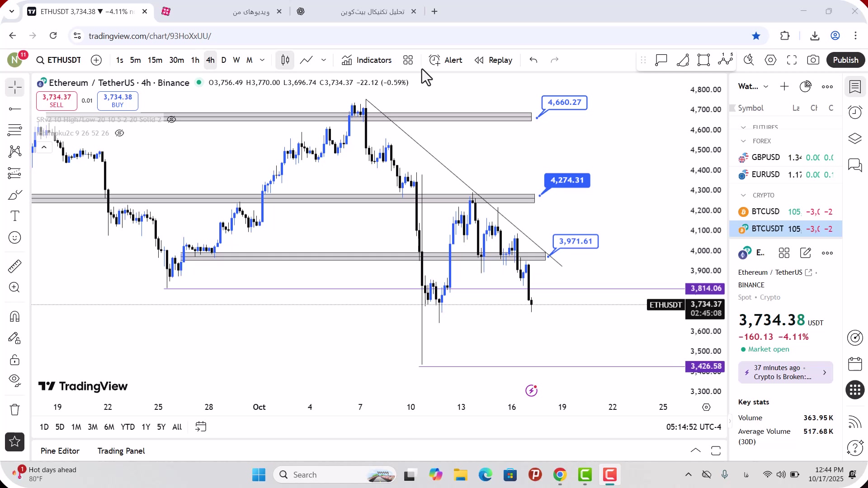
Task: Expand the bottom panel chevron
Action: [696, 451]
